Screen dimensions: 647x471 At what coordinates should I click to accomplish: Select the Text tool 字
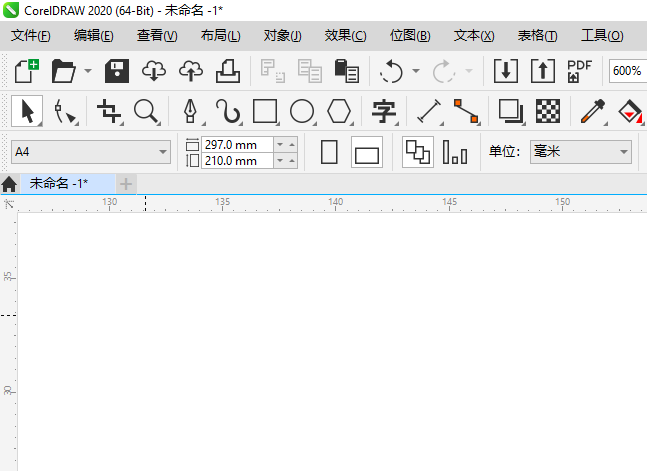pos(384,111)
